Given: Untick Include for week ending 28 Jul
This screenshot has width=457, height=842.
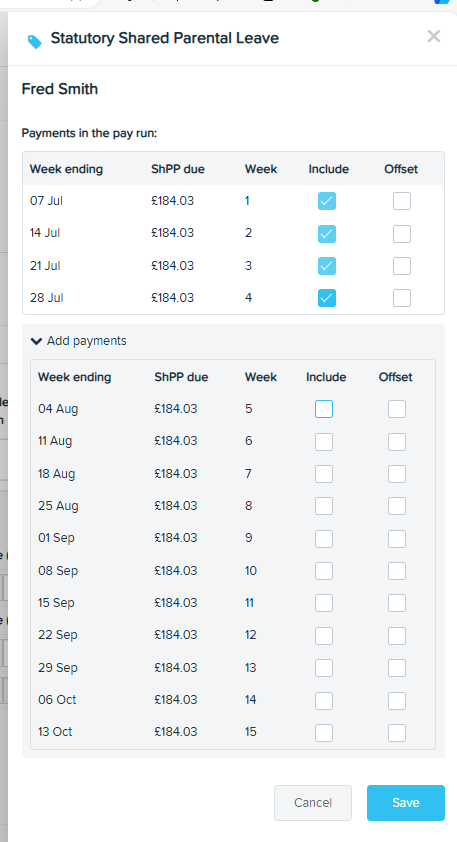Looking at the screenshot, I should pos(327,298).
